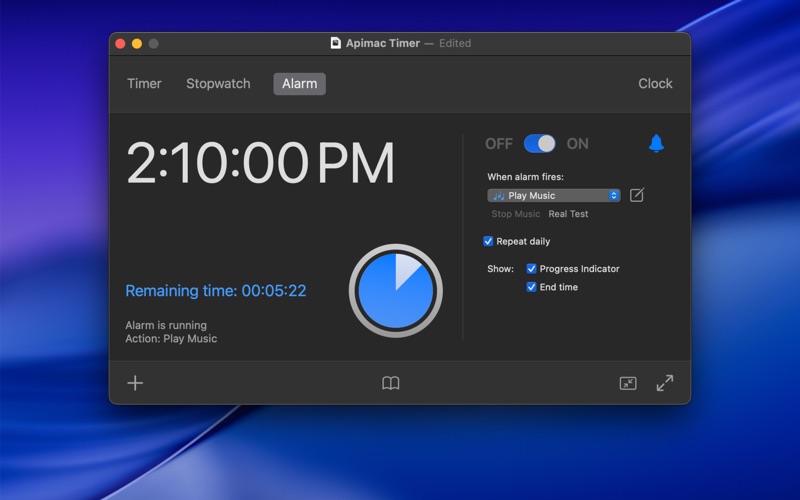Click the circular progress indicator
The image size is (800, 500).
pyautogui.click(x=395, y=291)
